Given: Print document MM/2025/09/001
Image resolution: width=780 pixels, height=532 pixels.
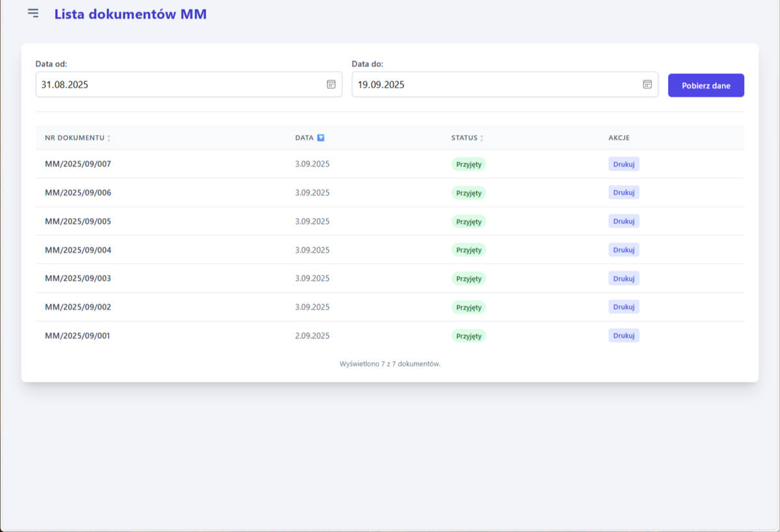Looking at the screenshot, I should pyautogui.click(x=623, y=336).
